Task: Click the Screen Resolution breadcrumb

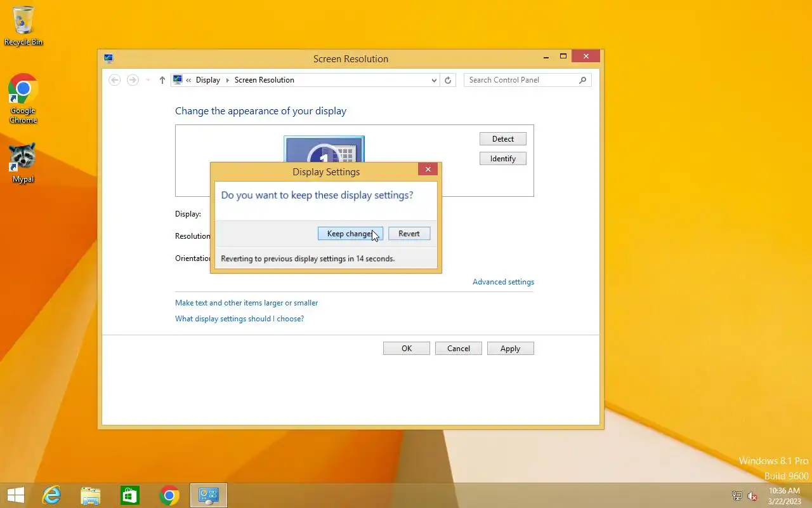Action: coord(265,80)
